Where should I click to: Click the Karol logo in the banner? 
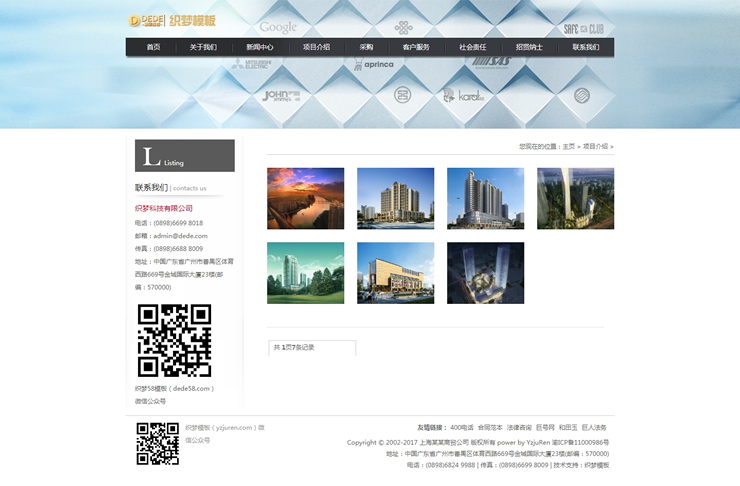464,96
